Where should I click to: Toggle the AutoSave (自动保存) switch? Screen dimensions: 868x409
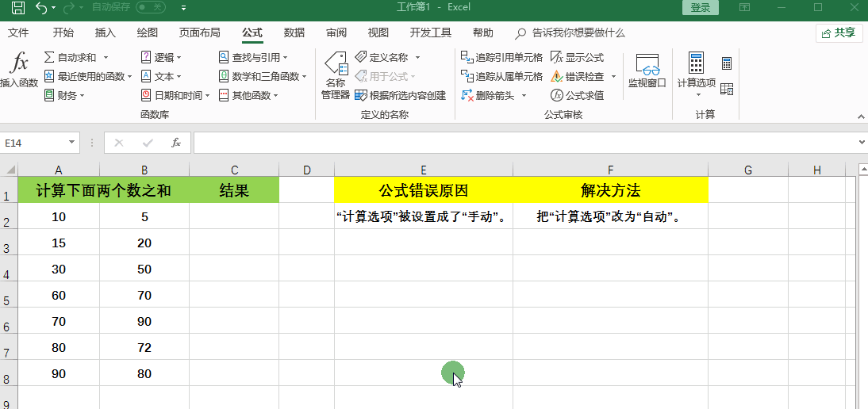point(151,7)
